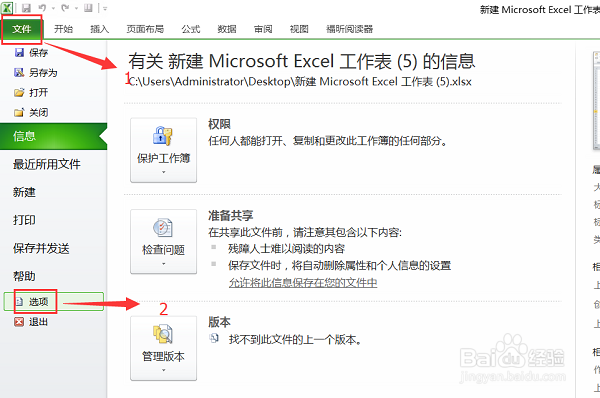The width and height of the screenshot is (600, 398).
Task: Open the Undo history dropdown arrow
Action: (x=53, y=8)
